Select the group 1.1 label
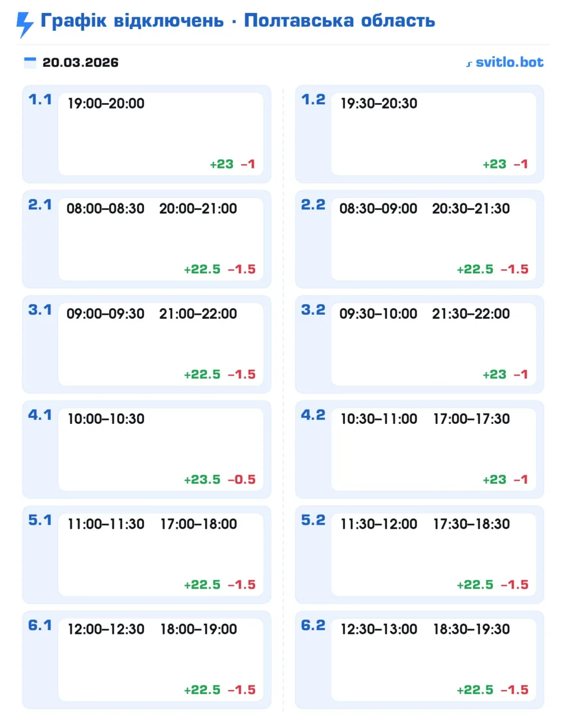This screenshot has width=566, height=728. point(40,100)
